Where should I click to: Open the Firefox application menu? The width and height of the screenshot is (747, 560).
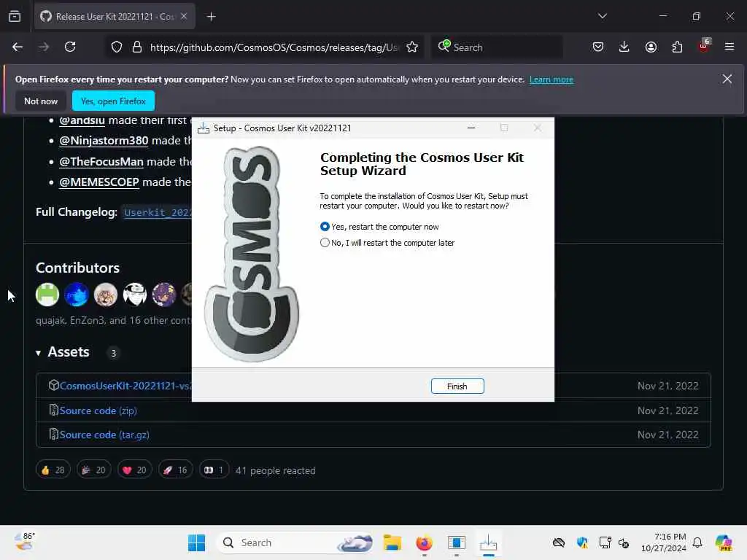729,47
